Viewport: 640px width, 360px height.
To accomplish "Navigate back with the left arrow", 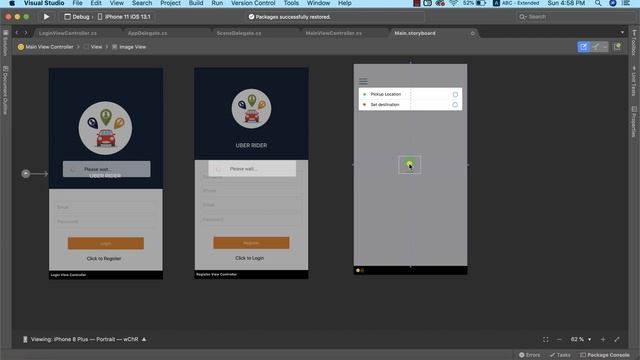I will click(17, 33).
